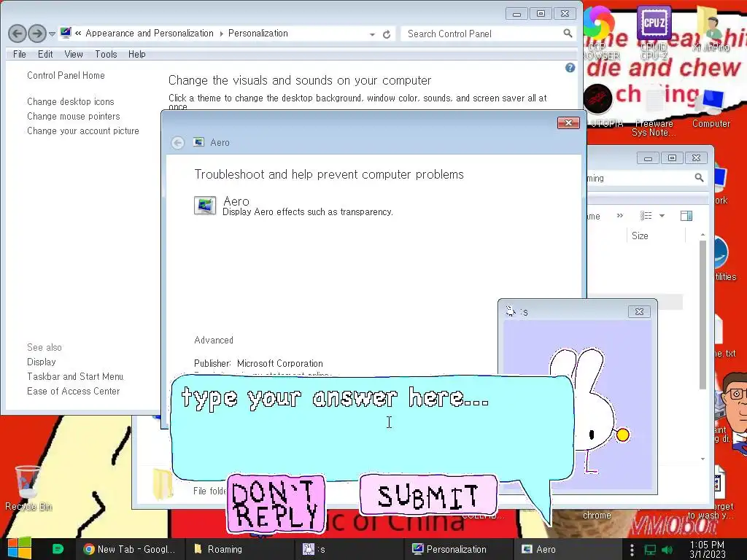The width and height of the screenshot is (747, 560).
Task: Open the View menu
Action: [74, 54]
